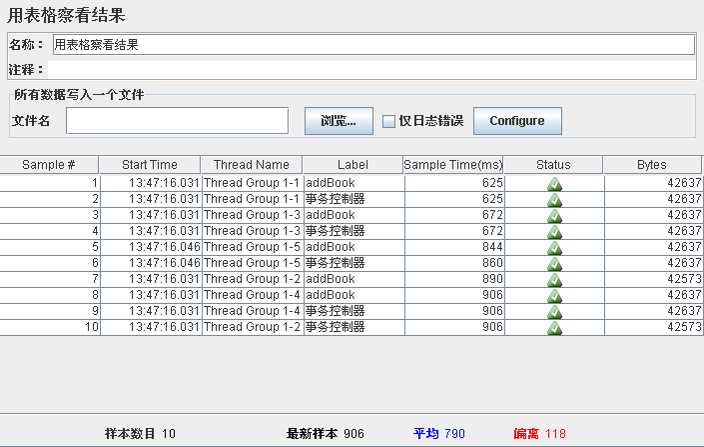Click the green status icon in sample row 8
This screenshot has height=447, width=704.
tap(554, 296)
